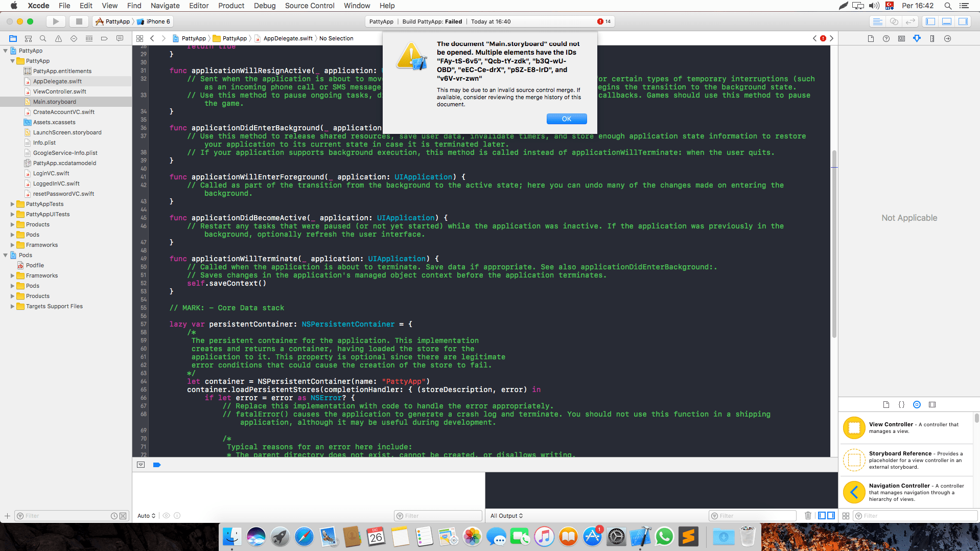Show the Quick Help inspector question mark
This screenshot has height=551, width=980.
[x=886, y=38]
